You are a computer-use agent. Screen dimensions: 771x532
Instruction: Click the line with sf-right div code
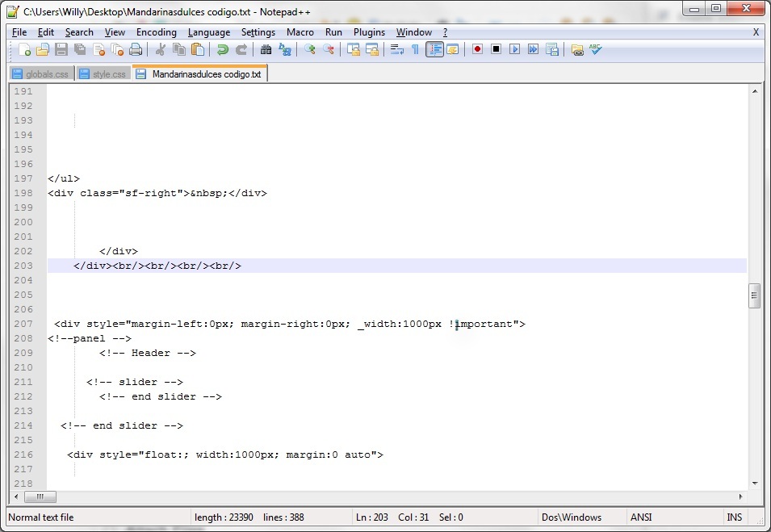157,193
